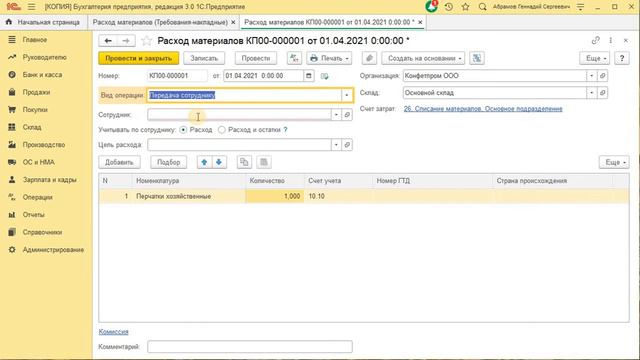The width and height of the screenshot is (640, 360).
Task: Open the help question mark button
Action: coord(622,58)
